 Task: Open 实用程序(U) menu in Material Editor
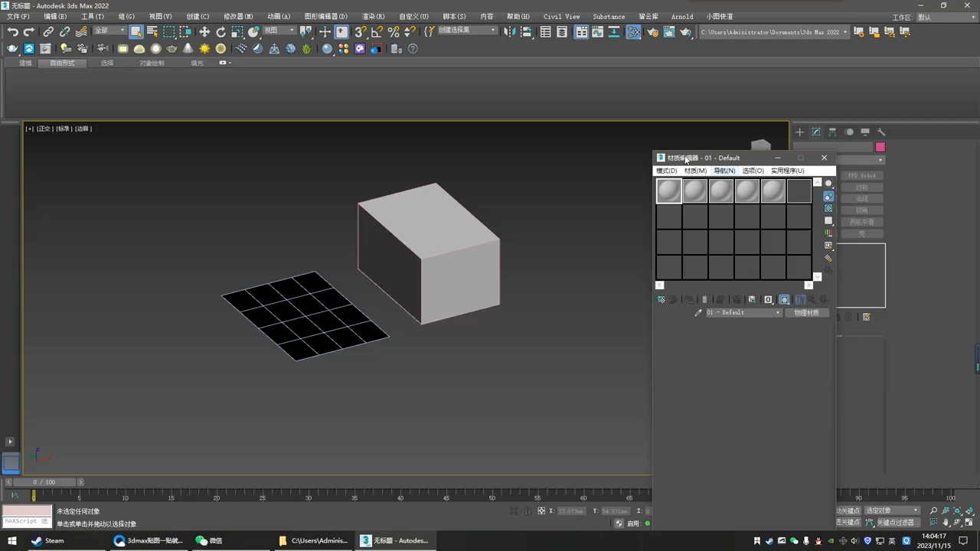[x=787, y=171]
